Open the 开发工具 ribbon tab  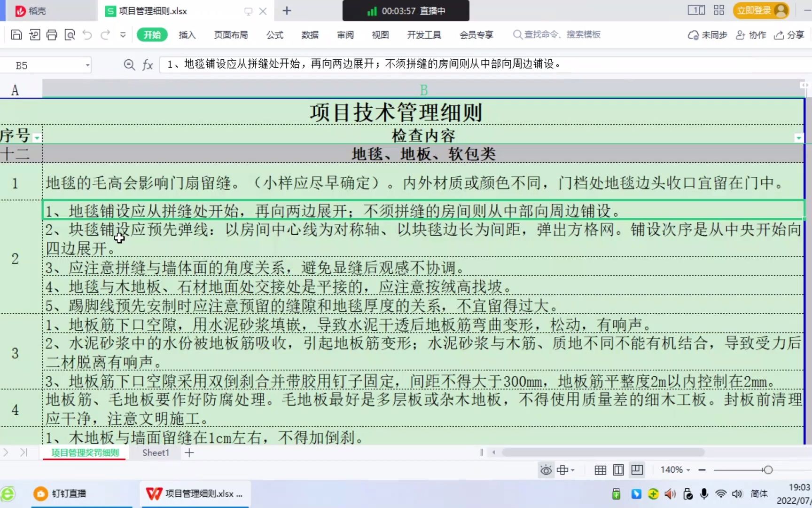click(424, 35)
